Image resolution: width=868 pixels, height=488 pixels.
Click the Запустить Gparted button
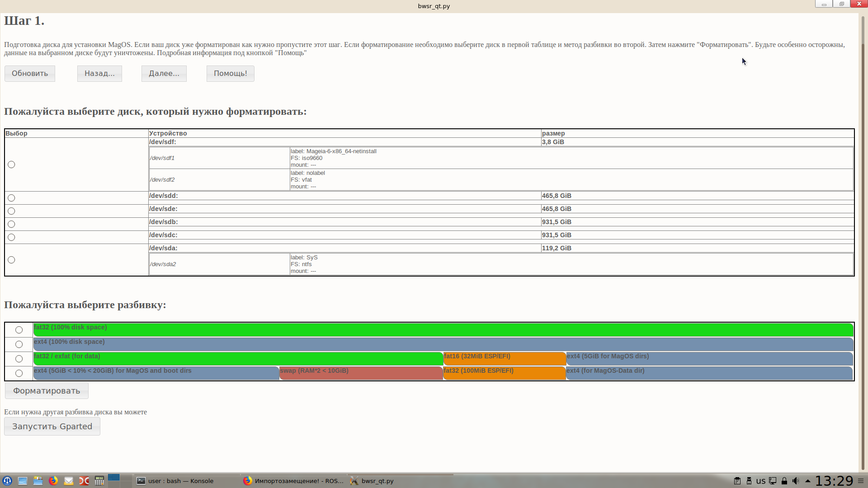pos(52,427)
